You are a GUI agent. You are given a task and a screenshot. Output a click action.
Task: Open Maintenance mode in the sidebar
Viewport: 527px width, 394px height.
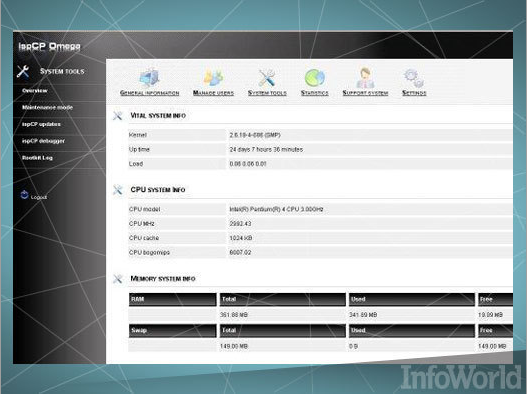coord(47,108)
